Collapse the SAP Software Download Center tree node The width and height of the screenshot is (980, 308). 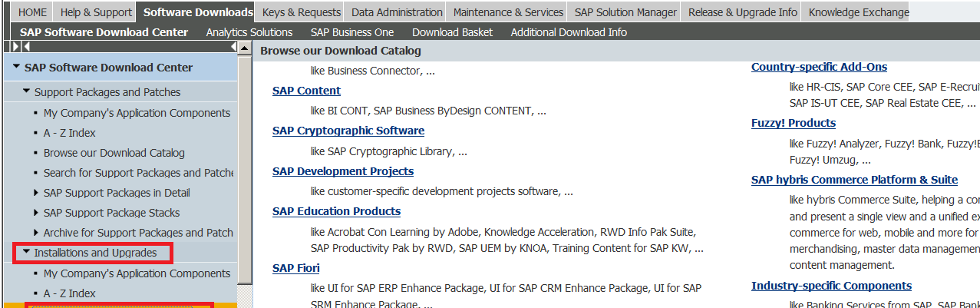16,68
